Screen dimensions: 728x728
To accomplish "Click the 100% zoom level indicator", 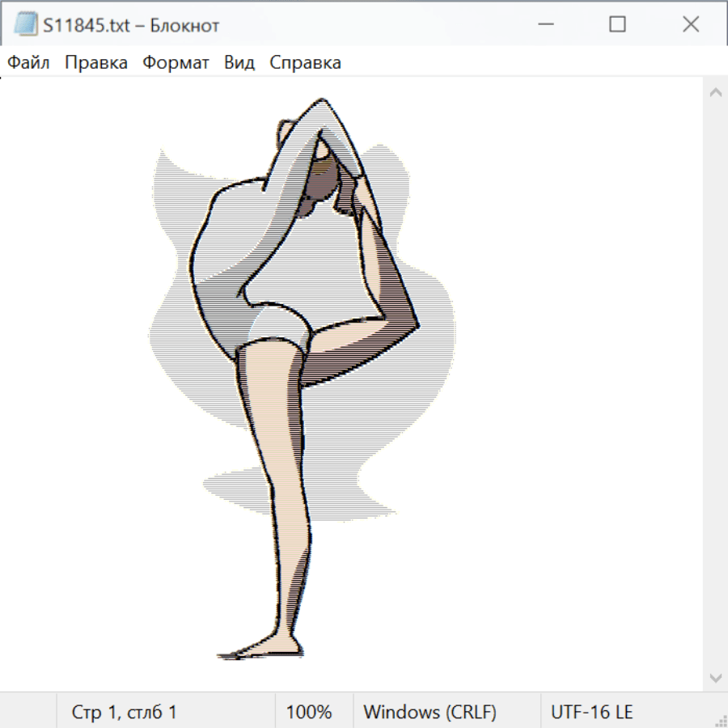I will click(x=309, y=713).
